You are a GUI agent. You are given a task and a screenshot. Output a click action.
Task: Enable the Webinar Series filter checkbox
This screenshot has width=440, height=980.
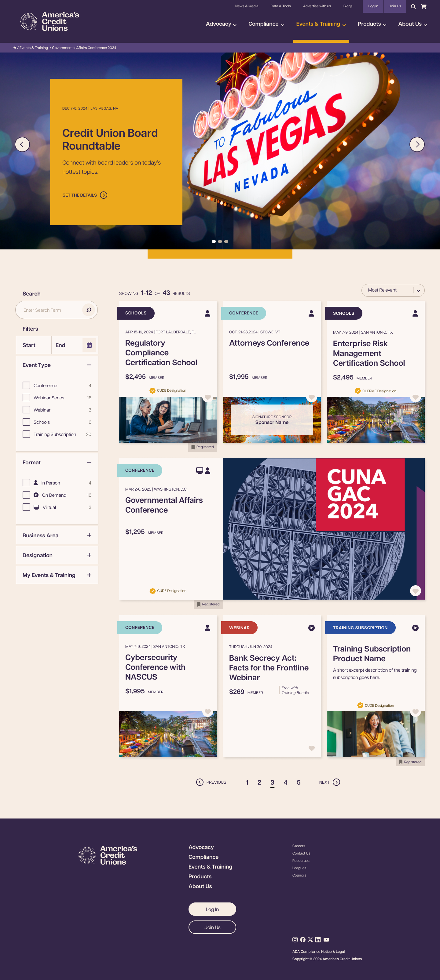coord(26,397)
